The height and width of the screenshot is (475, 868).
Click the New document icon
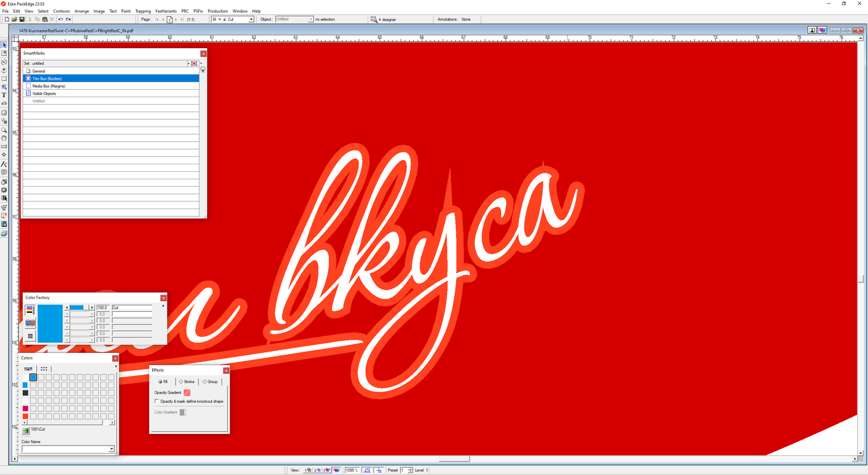6,19
